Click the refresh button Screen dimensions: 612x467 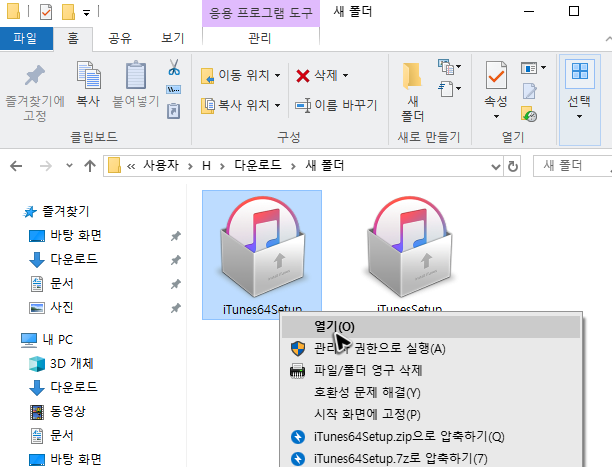point(513,166)
